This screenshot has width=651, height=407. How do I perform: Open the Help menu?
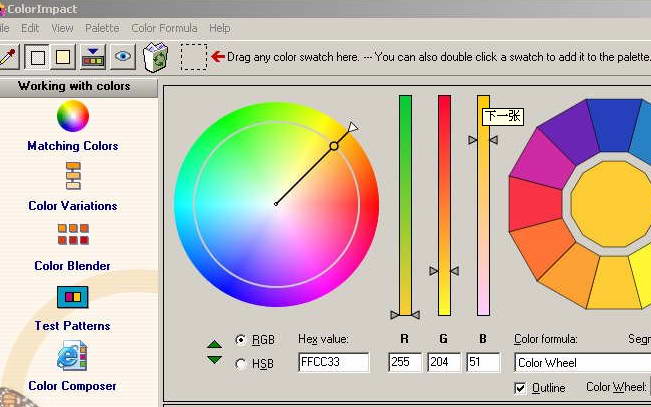click(220, 28)
